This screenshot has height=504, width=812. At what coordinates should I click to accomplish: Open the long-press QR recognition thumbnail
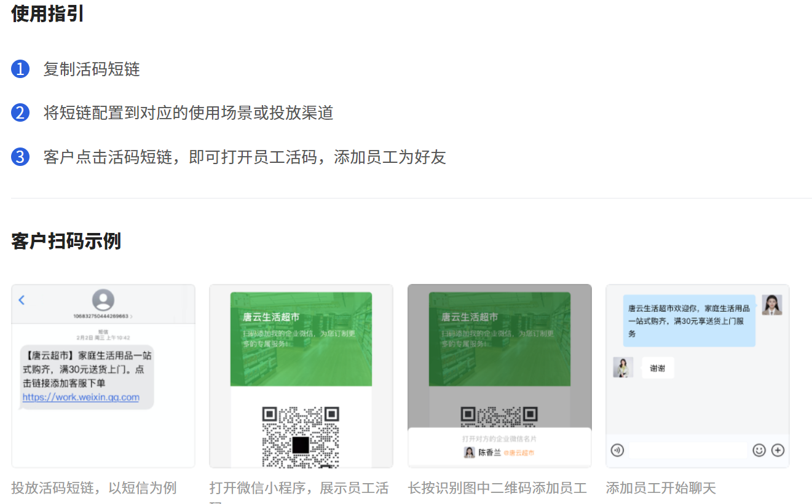pos(500,376)
